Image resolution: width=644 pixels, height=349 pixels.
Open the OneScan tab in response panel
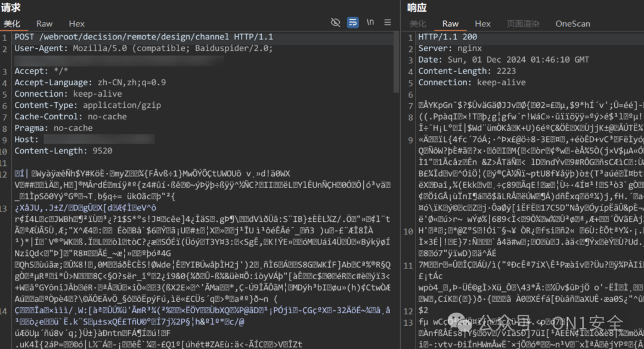tap(572, 24)
